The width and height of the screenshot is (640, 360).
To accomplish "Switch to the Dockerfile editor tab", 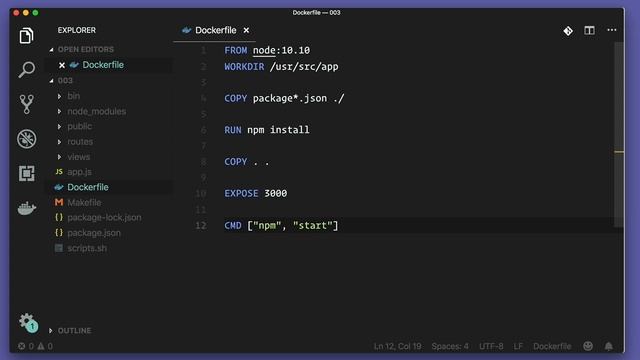I will pos(216,30).
